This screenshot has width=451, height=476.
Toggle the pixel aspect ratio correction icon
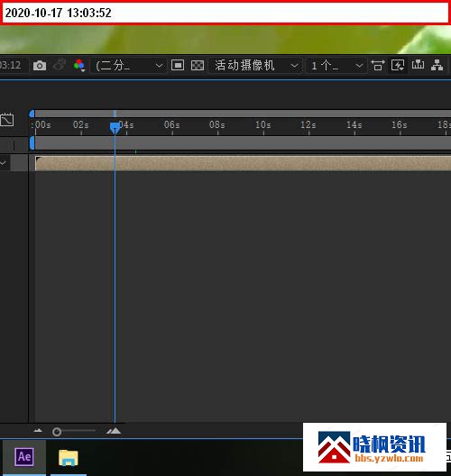point(378,65)
